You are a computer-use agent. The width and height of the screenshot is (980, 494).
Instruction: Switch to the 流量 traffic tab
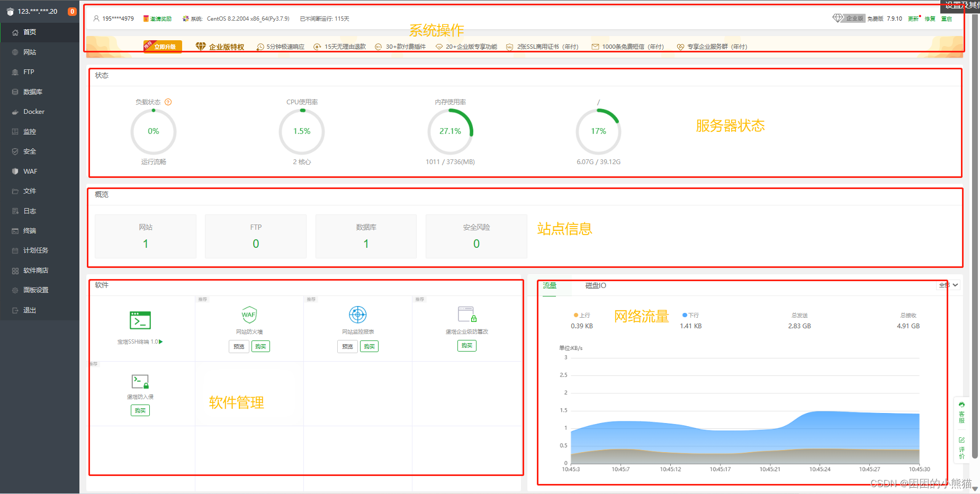[x=550, y=286]
